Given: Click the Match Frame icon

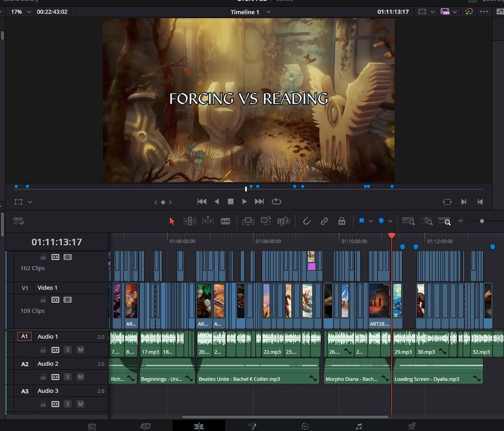Looking at the screenshot, I should [x=447, y=202].
